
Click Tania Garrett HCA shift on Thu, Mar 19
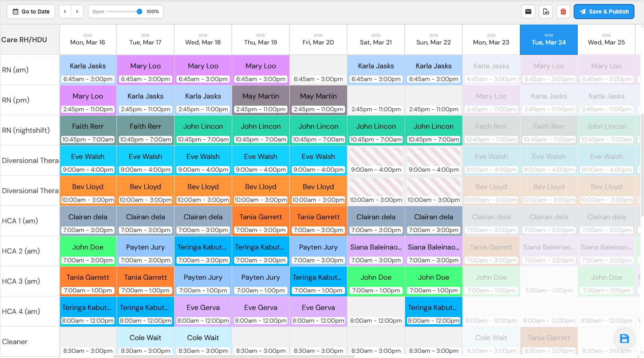[260, 221]
